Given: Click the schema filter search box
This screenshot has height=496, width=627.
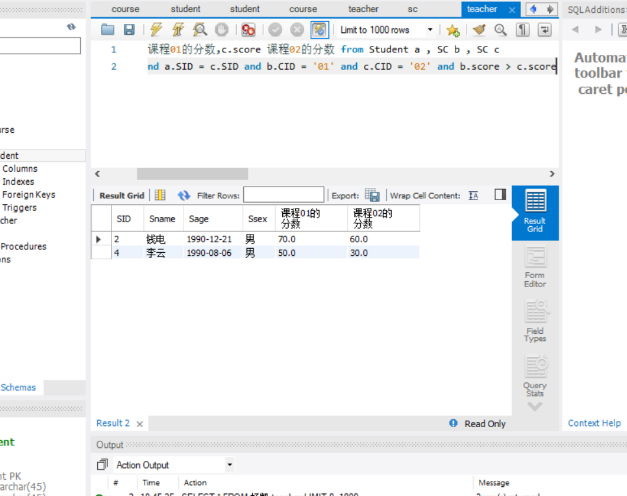Looking at the screenshot, I should (x=40, y=46).
